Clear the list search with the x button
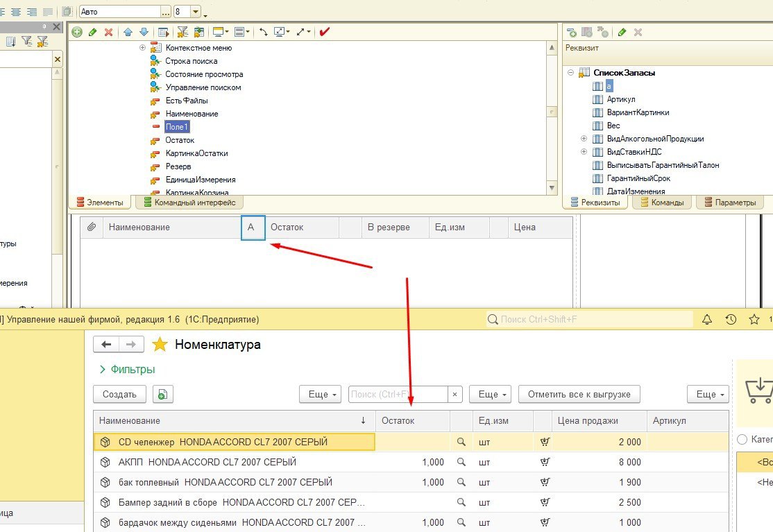 [x=455, y=394]
